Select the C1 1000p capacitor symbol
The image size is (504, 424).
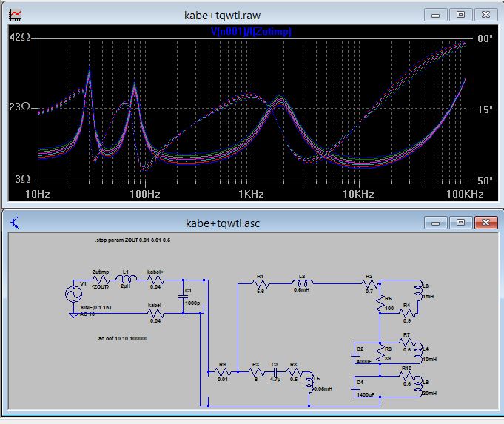(184, 298)
